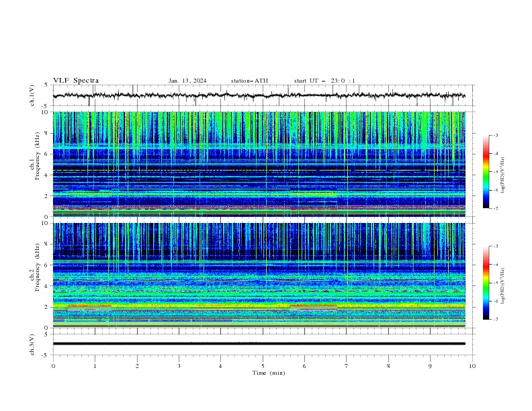
Task: Click the ch.3 flat waveform trace
Action: point(259,344)
